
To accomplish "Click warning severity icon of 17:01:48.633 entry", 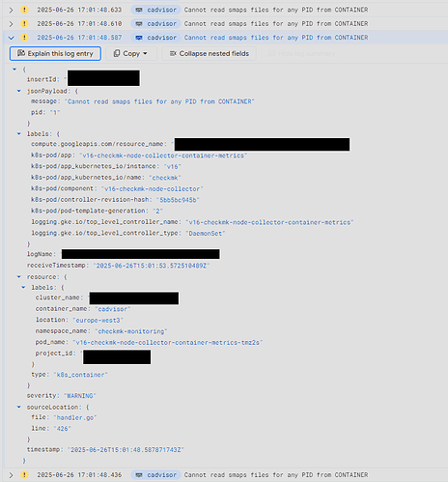I will point(24,10).
